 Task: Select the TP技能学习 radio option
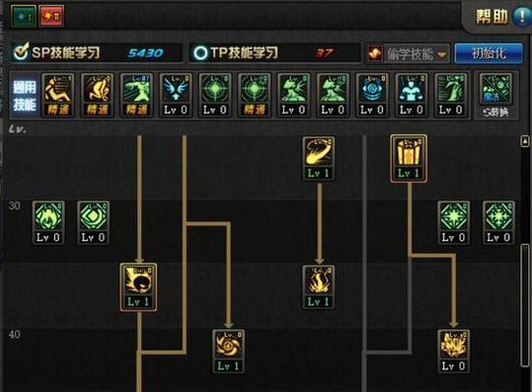coord(200,53)
